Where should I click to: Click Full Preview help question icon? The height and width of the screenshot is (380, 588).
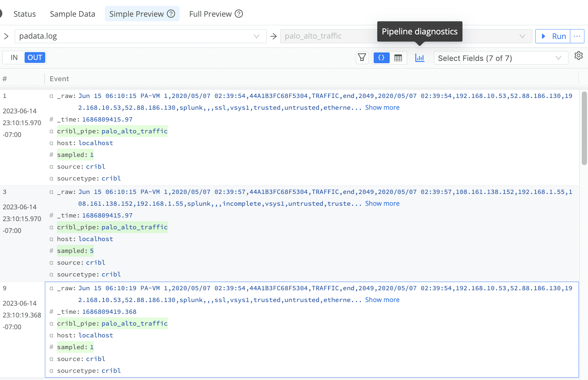(239, 14)
